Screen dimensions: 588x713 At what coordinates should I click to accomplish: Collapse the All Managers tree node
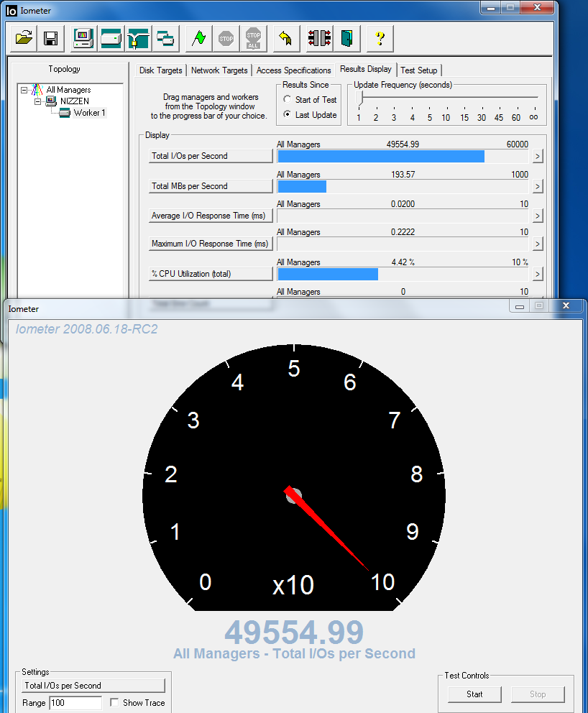24,90
